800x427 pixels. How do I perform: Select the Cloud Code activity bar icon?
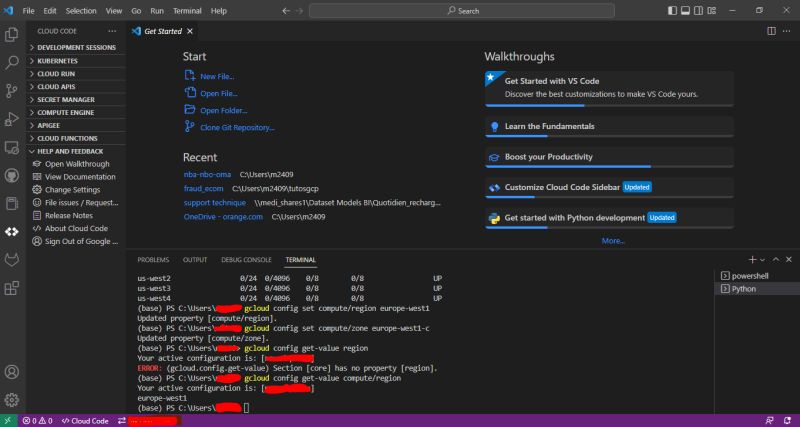[x=12, y=232]
